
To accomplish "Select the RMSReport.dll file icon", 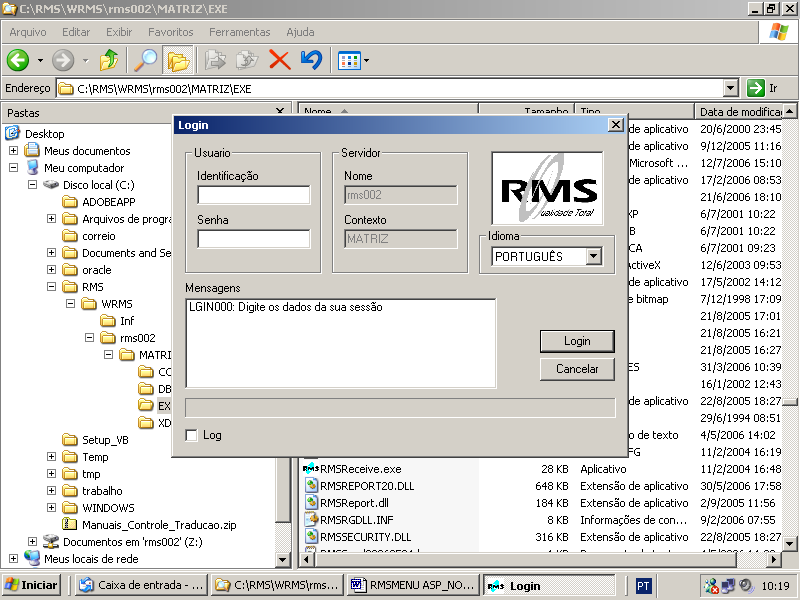I will [311, 503].
